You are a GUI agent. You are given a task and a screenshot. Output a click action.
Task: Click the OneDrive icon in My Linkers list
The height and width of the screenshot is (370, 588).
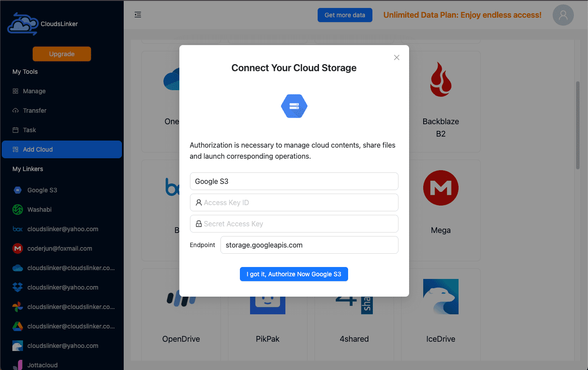18,268
